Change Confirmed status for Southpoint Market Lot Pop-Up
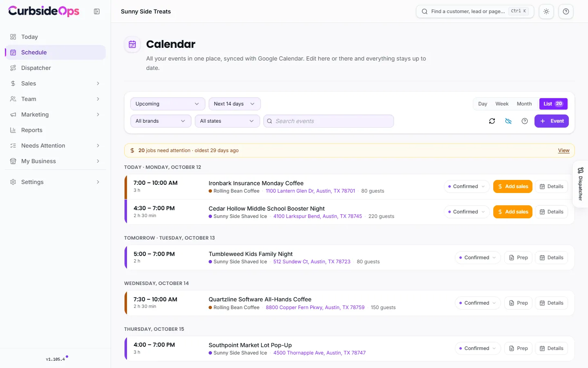Viewport: 588px width, 368px height. [478, 348]
